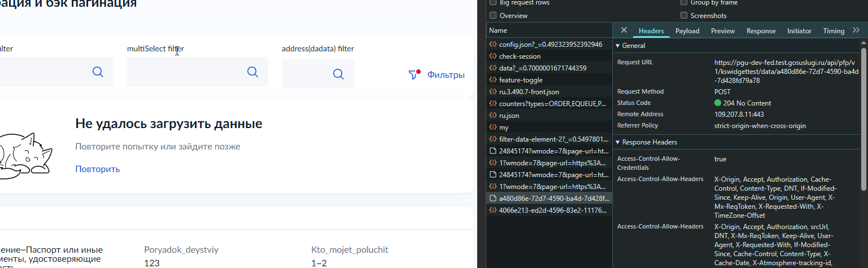868x268 pixels.
Task: Click the JSON icon of the ru.json request
Action: point(493,115)
